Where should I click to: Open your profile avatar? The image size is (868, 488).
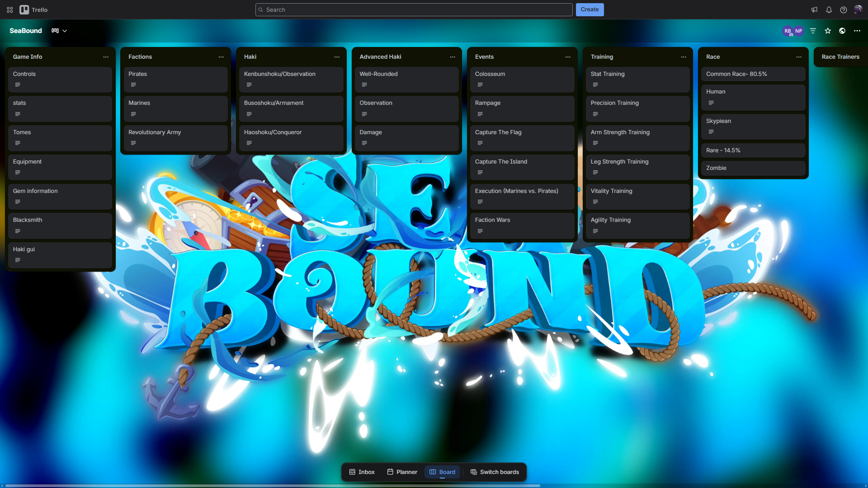tap(858, 9)
